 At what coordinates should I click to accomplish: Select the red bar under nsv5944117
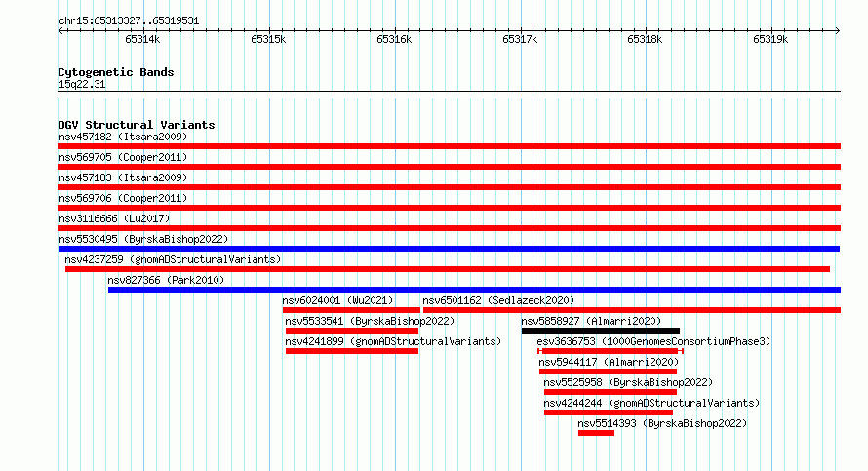click(x=608, y=372)
